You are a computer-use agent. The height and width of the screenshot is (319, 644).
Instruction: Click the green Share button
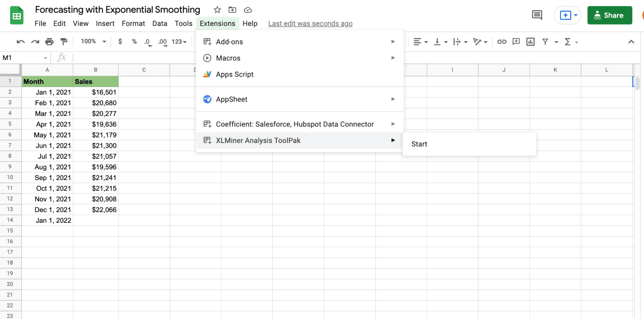coord(609,15)
